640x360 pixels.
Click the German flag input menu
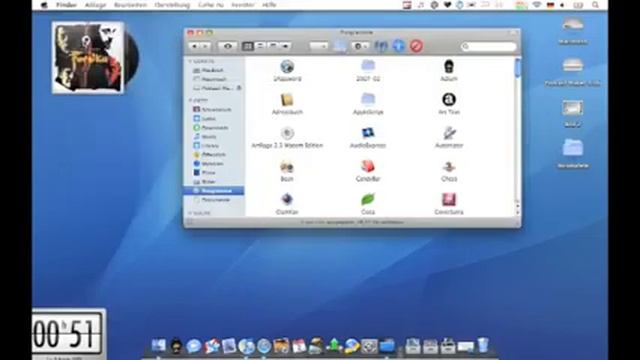[x=550, y=5]
